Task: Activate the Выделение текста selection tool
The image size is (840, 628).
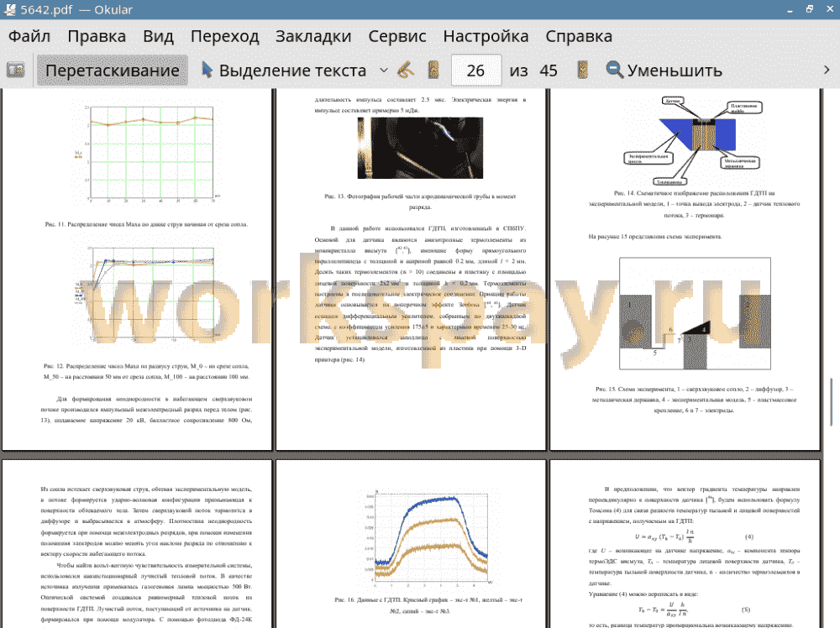Action: click(x=284, y=71)
